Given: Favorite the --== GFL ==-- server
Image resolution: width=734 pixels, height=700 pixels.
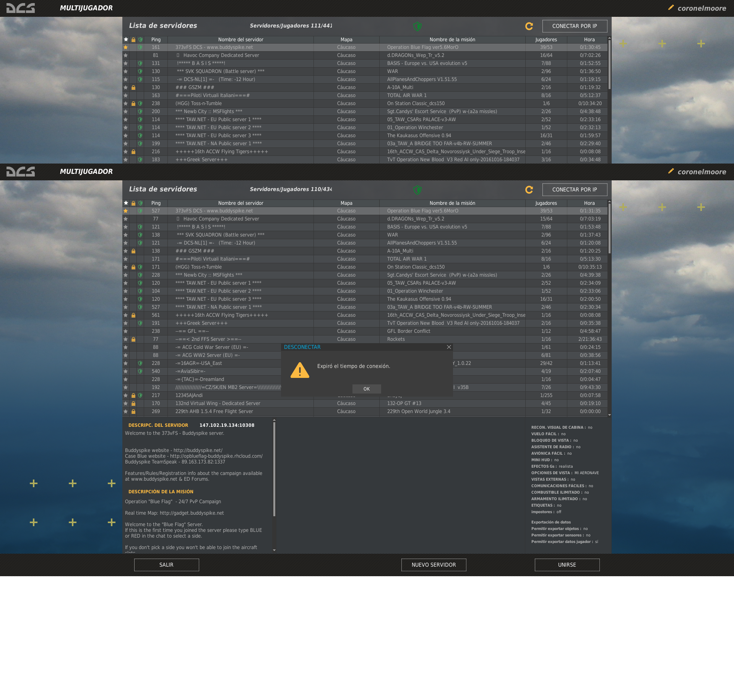Looking at the screenshot, I should tap(125, 331).
